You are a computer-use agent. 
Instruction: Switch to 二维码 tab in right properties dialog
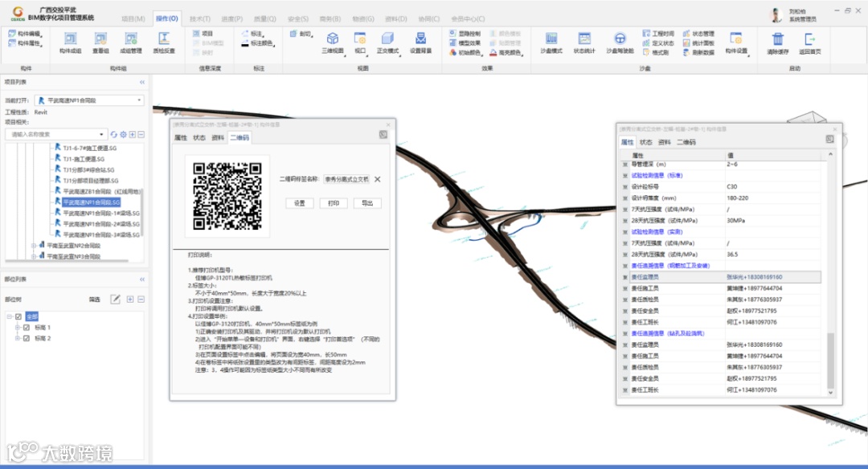click(x=686, y=142)
